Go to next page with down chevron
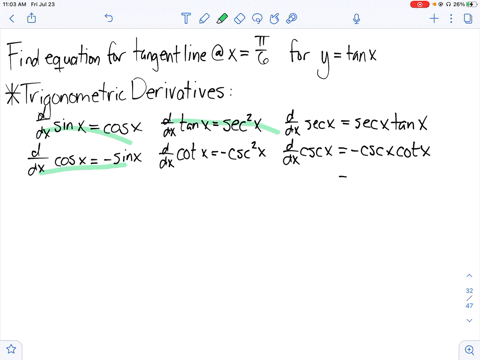The width and height of the screenshot is (480, 360). 469,320
